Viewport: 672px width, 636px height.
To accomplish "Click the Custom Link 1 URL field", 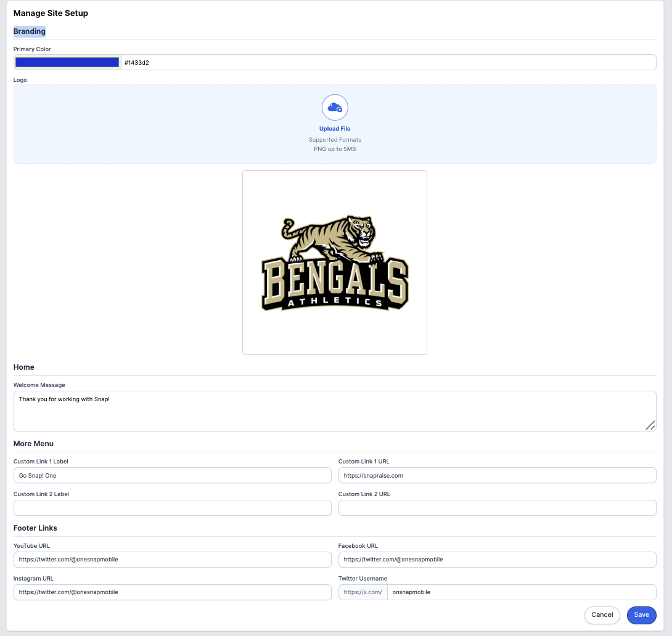I will [497, 475].
